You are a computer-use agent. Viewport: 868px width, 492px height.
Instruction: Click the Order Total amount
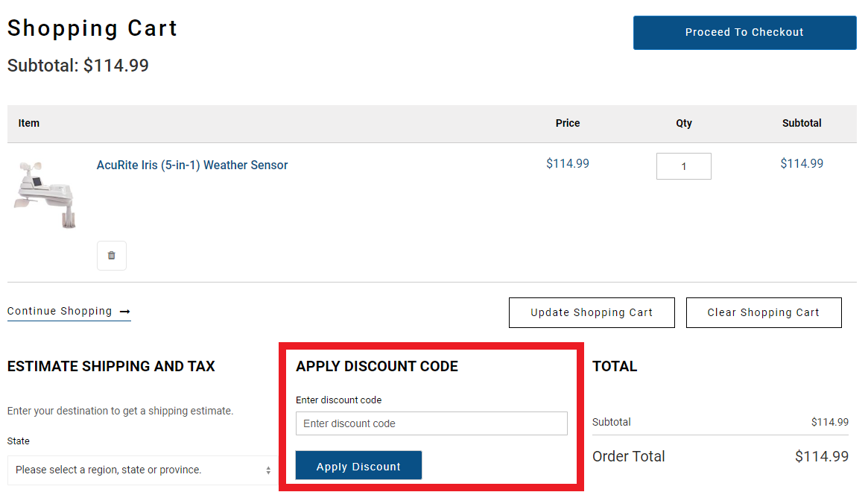click(x=822, y=456)
